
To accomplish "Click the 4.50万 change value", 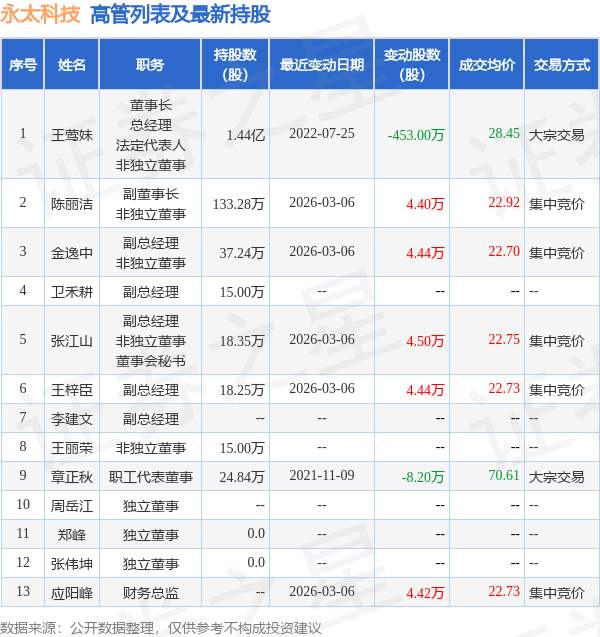I will [x=425, y=340].
